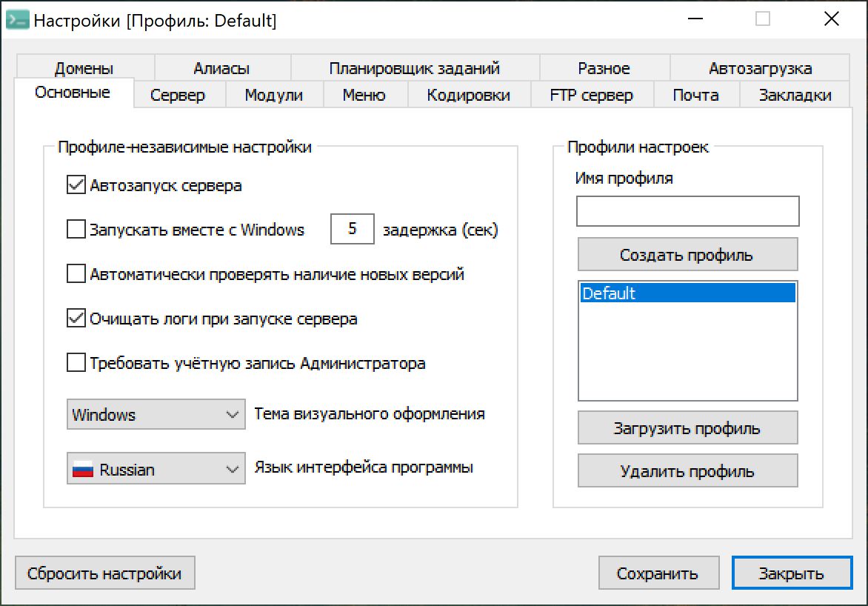
Task: Open the Windows visual theme dropdown
Action: [x=156, y=415]
